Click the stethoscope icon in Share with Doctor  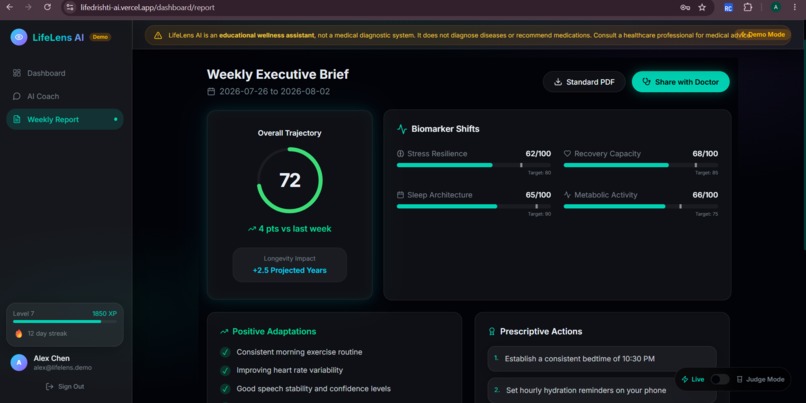click(x=647, y=82)
